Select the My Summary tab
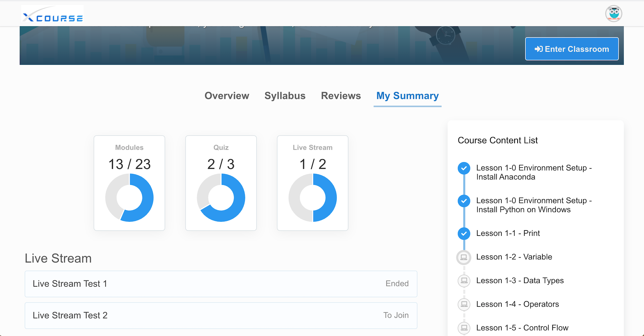644x336 pixels. (408, 96)
